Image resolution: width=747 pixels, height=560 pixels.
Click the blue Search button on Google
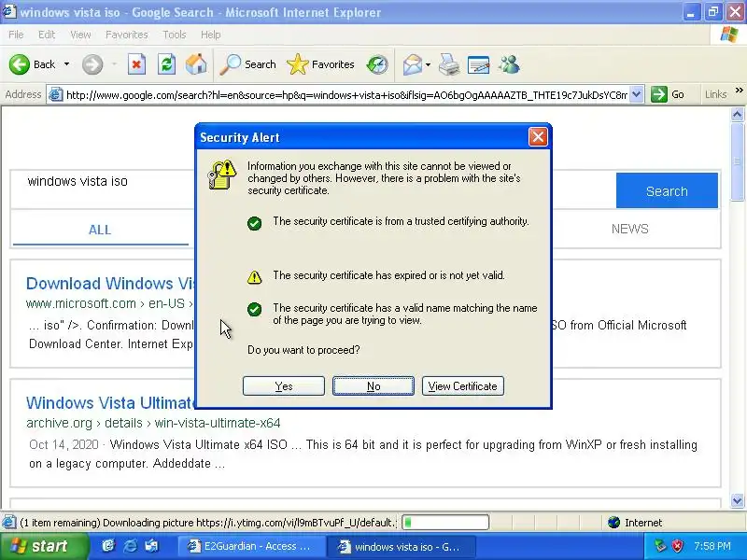pos(667,191)
